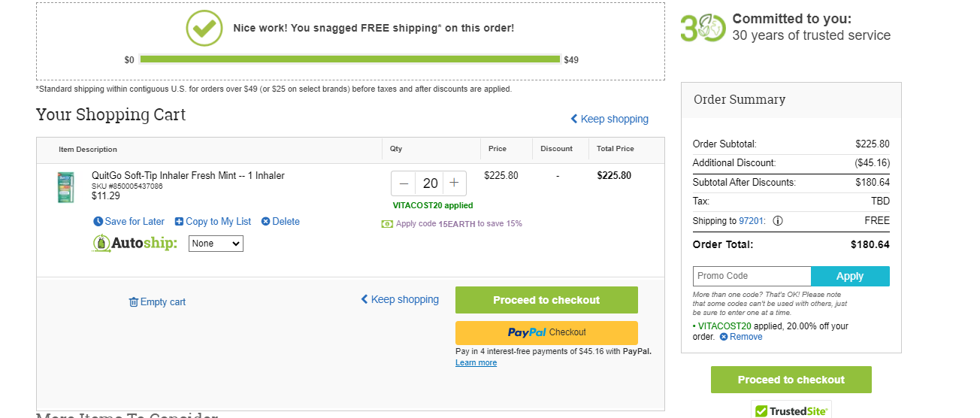Open the PayPal Checkout button

click(546, 332)
